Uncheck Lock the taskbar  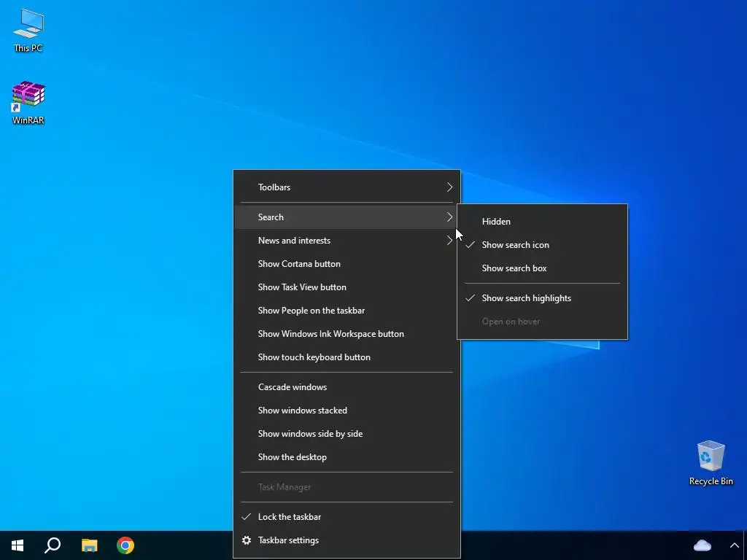coord(347,517)
